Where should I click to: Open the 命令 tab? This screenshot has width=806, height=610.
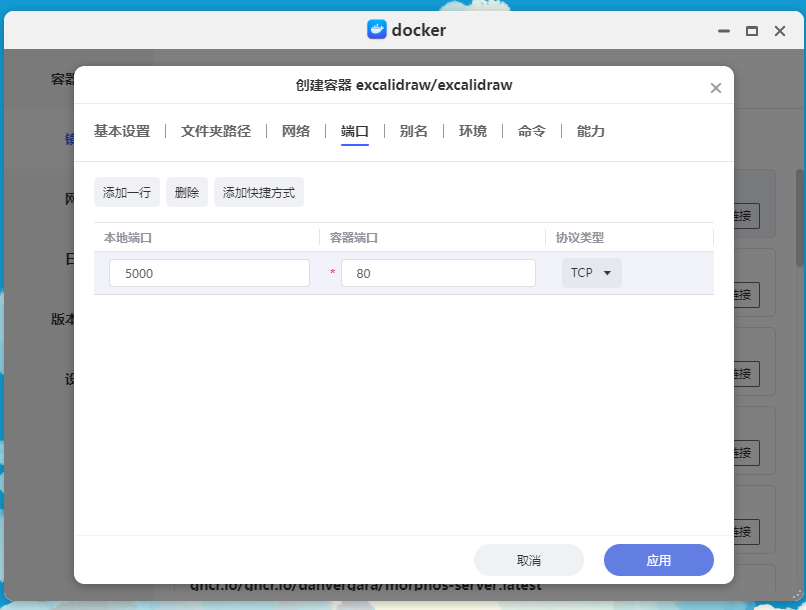click(x=532, y=132)
